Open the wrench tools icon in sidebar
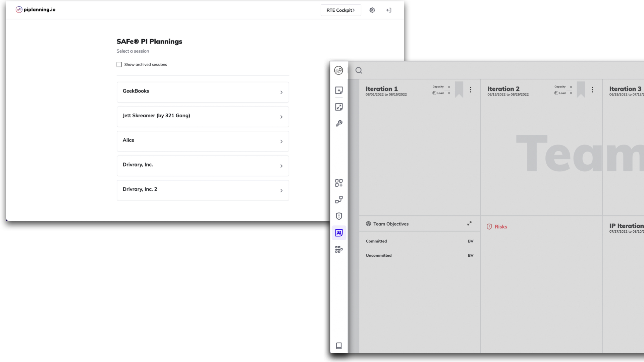This screenshot has width=644, height=362. [x=339, y=123]
